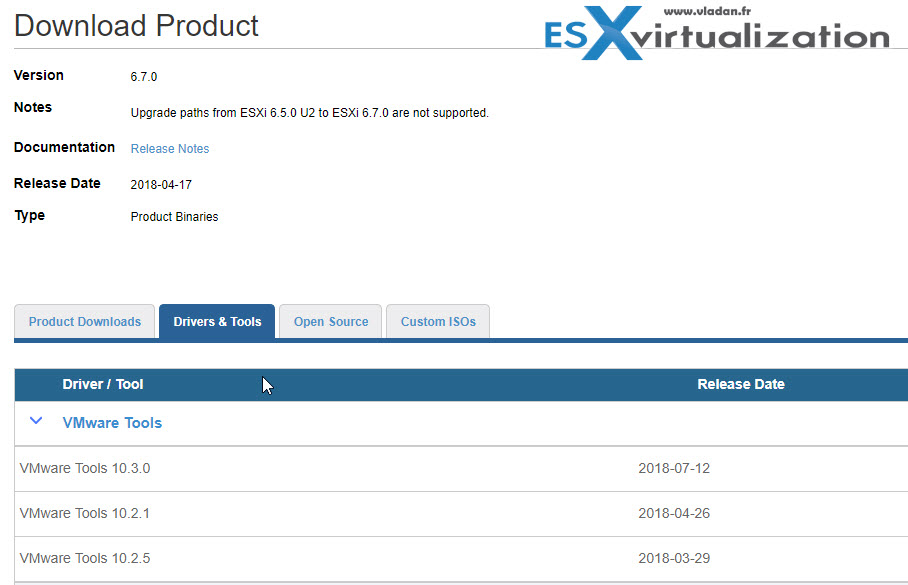This screenshot has height=585, width=908.
Task: Click the release date value 2018-04-17
Action: pos(161,185)
